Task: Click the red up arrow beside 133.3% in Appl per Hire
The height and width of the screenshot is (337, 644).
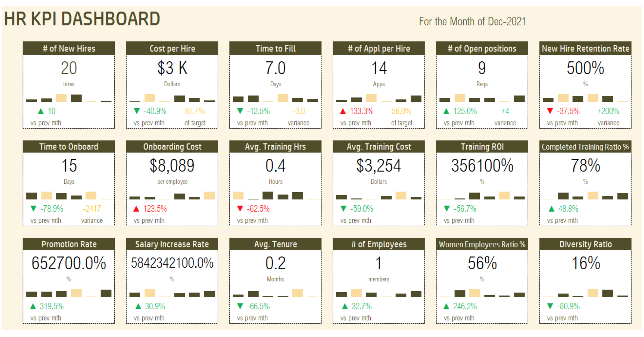Action: tap(343, 112)
